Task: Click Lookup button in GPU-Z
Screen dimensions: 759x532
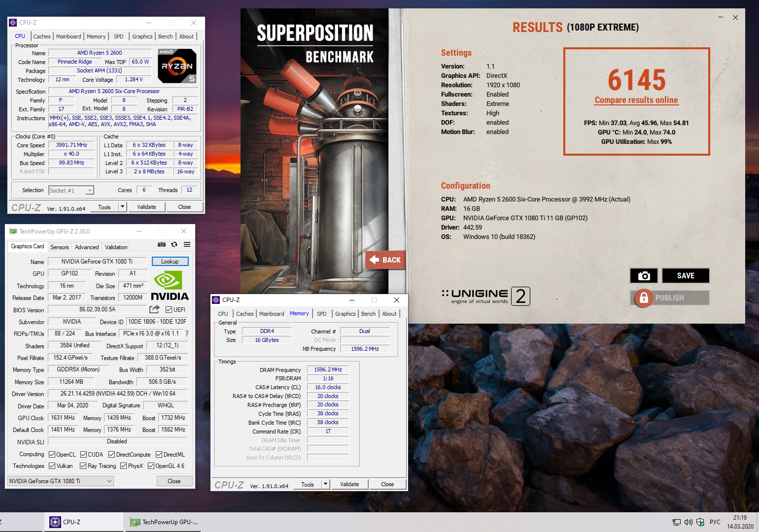Action: point(170,262)
